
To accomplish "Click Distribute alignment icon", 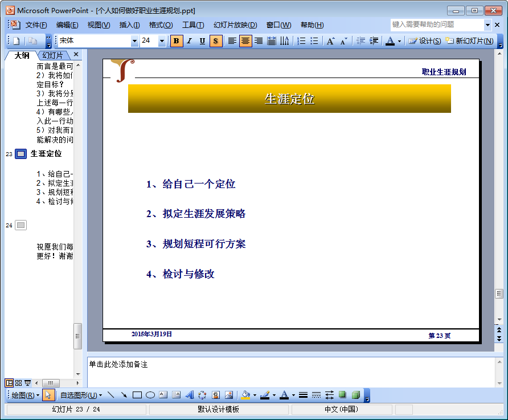I will click(272, 41).
